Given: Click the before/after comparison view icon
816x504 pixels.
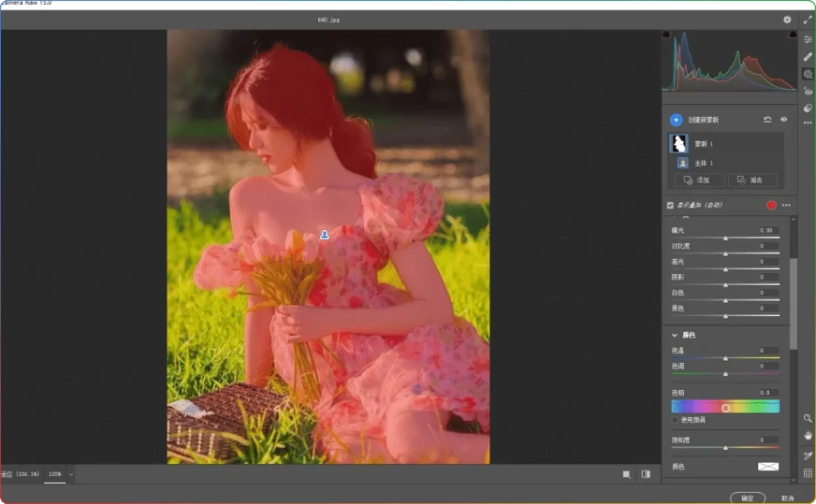Looking at the screenshot, I should 645,474.
